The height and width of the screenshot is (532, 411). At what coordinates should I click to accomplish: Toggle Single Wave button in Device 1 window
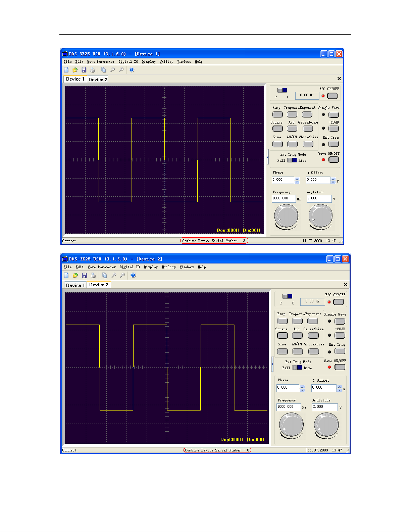tap(333, 115)
